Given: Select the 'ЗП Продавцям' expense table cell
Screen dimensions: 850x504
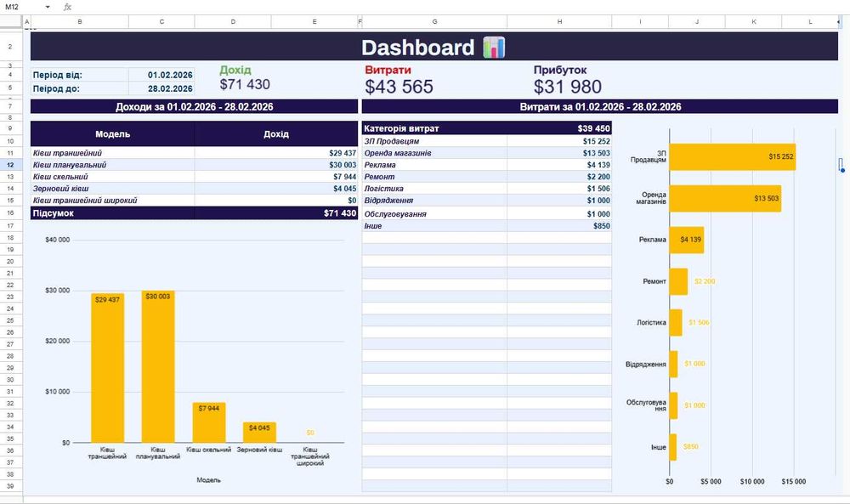Looking at the screenshot, I should [x=434, y=141].
